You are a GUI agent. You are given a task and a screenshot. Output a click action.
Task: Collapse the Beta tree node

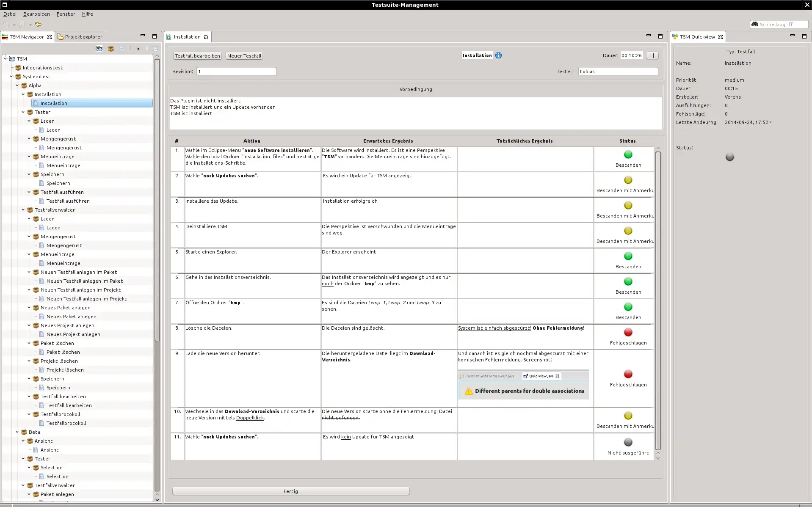tap(17, 432)
